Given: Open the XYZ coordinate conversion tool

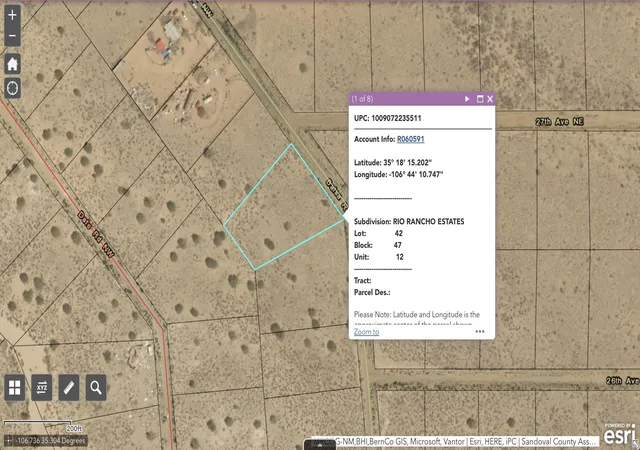Looking at the screenshot, I should [x=42, y=388].
